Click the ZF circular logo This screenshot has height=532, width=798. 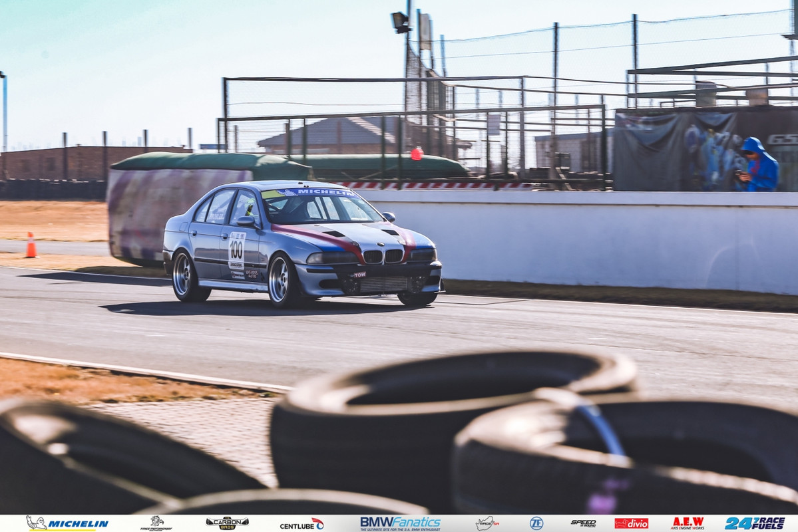(x=536, y=523)
